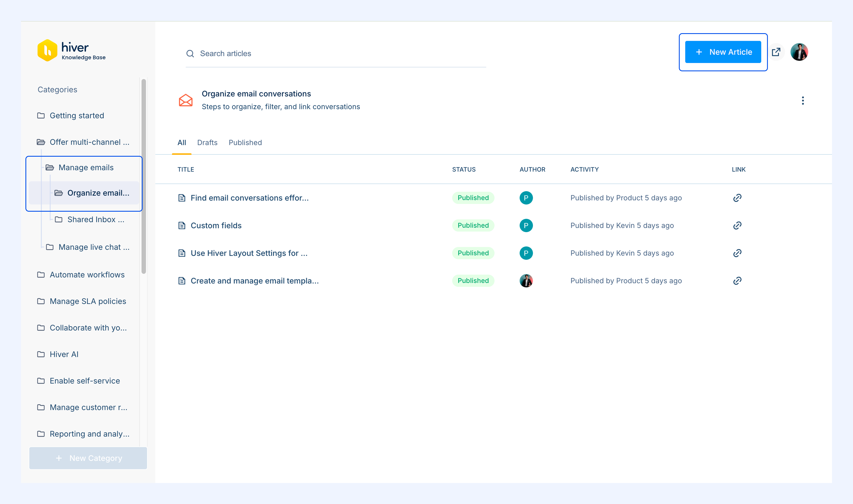Screen dimensions: 853x504
Task: Click the Manage SLA policies folder icon
Action: click(x=41, y=301)
